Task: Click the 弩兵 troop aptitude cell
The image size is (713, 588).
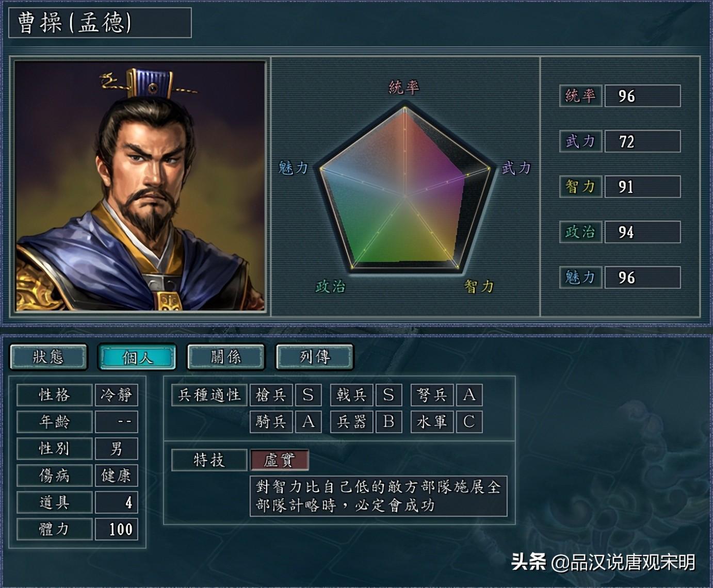Action: pyautogui.click(x=432, y=395)
